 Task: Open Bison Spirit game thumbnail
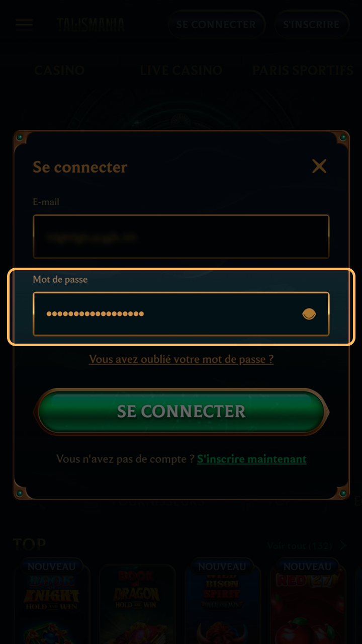222,604
